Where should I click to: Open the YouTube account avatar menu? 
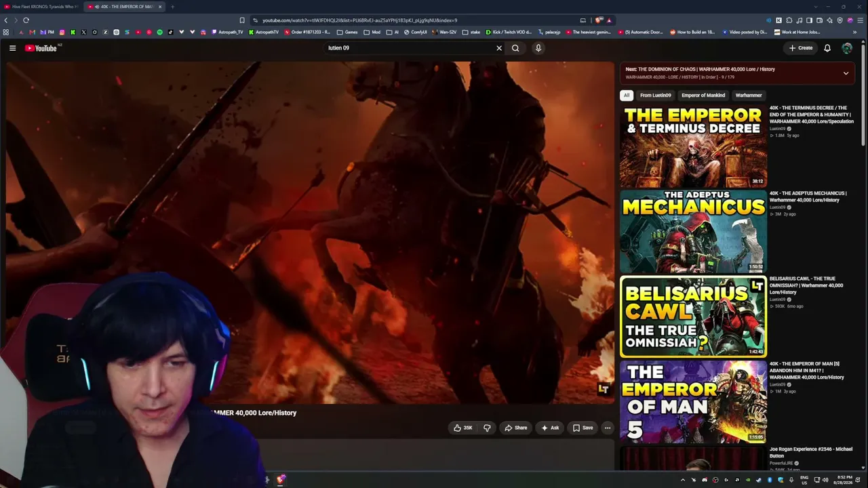pos(847,48)
